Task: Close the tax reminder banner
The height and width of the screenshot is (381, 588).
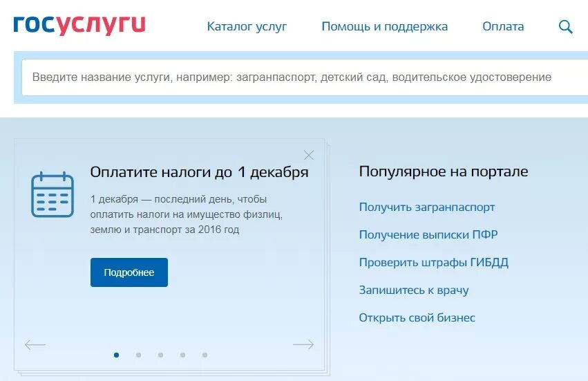Action: click(x=309, y=155)
